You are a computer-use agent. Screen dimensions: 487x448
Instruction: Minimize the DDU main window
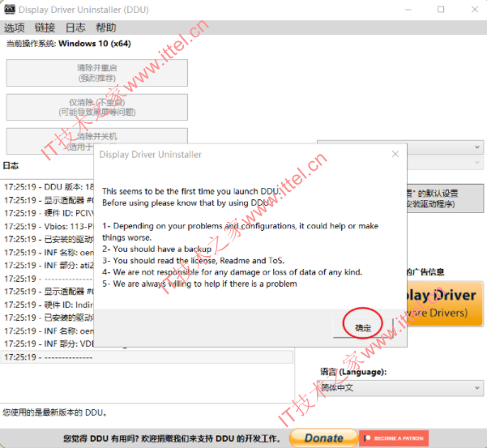pos(408,10)
